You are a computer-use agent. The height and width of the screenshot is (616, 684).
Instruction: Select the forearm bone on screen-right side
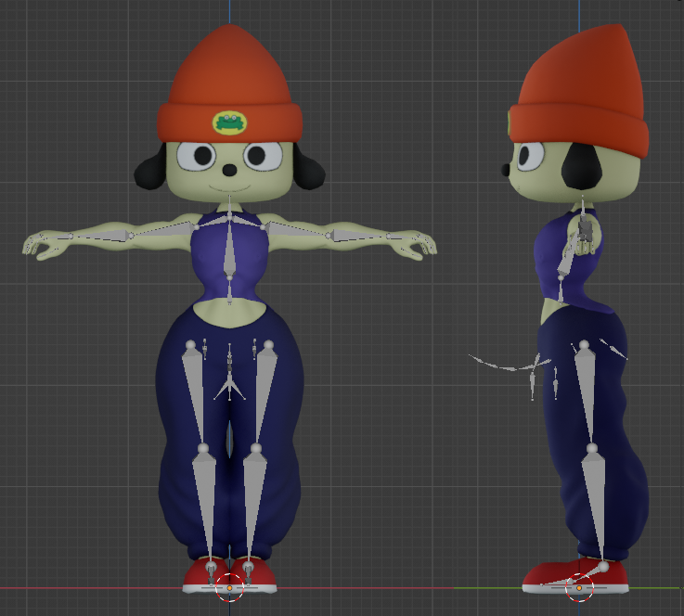[359, 236]
